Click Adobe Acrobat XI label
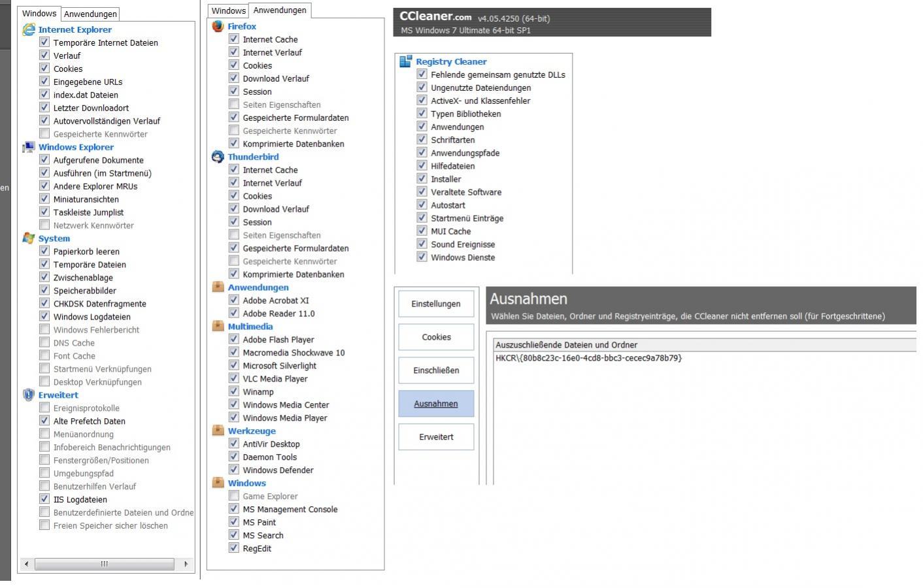The height and width of the screenshot is (588, 923). coord(276,300)
